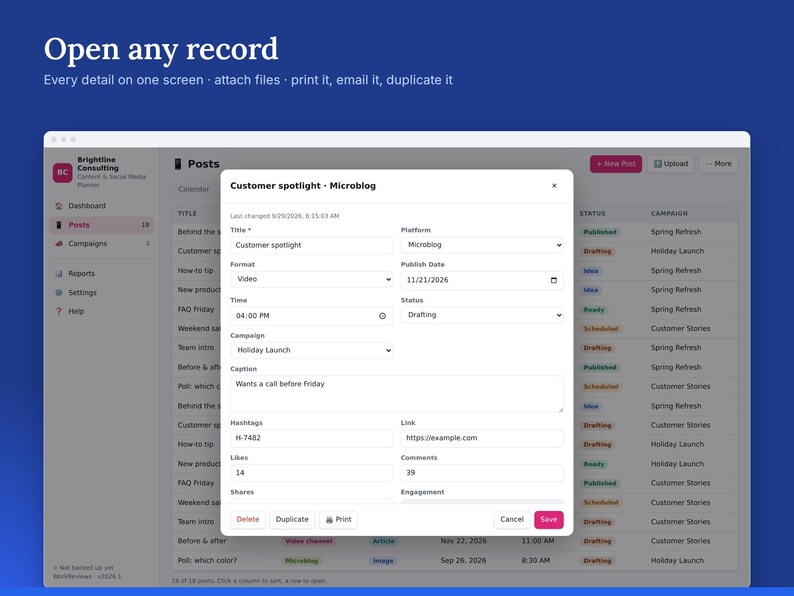Open the clock picker in Time field
The height and width of the screenshot is (596, 794).
pyautogui.click(x=382, y=316)
